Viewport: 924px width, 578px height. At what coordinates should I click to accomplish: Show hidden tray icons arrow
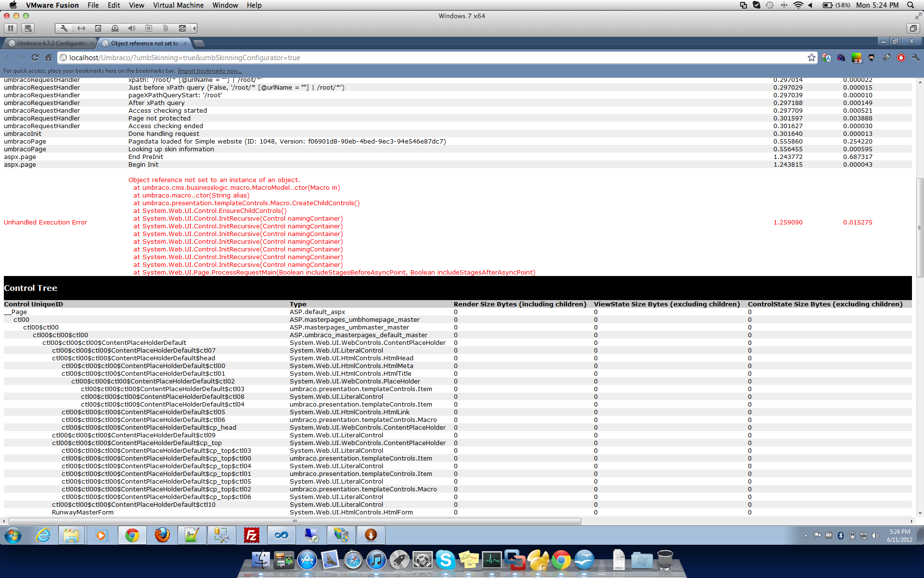point(806,536)
